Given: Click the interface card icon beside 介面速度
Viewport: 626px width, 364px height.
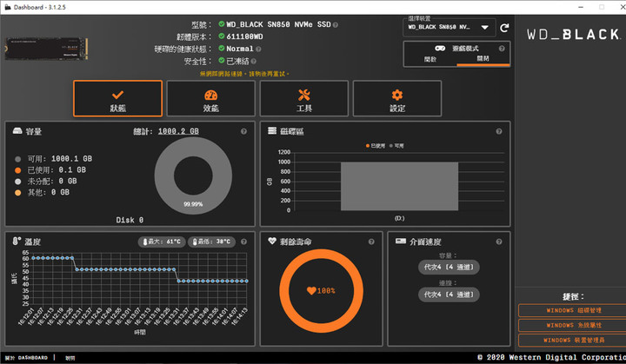Looking at the screenshot, I should click(401, 241).
